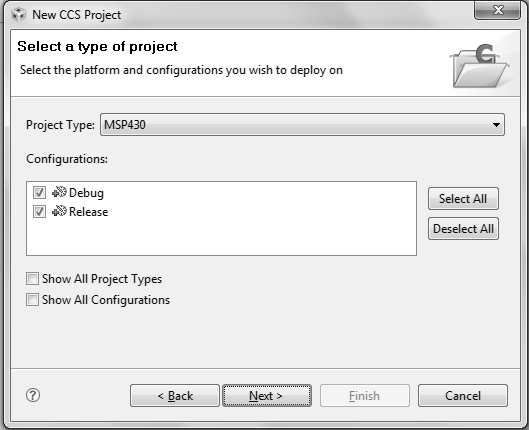Viewport: 529px width, 430px height.
Task: Click the Release configuration build icon
Action: coord(59,211)
